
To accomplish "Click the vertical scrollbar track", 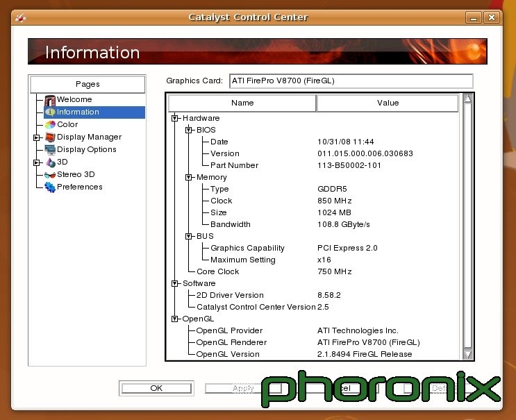I will pos(467,226).
